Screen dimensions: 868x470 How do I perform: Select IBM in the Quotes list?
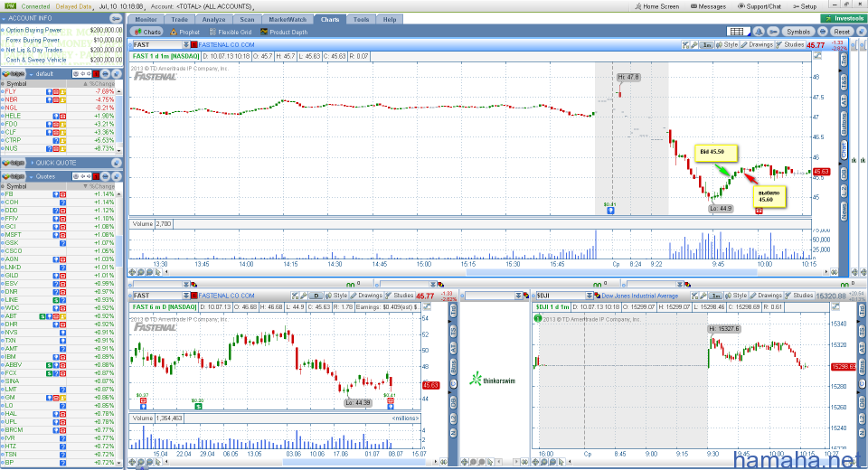pos(58,356)
